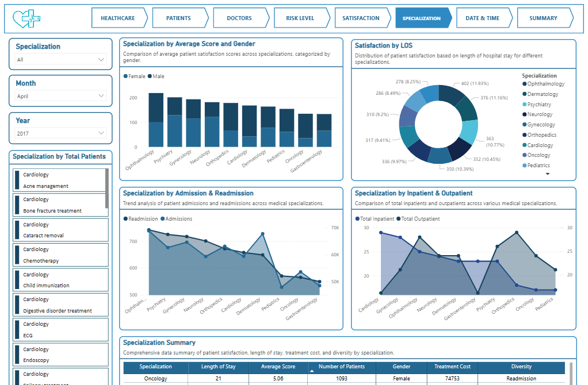Open the Risk Level page
The image size is (588, 385).
tap(300, 18)
